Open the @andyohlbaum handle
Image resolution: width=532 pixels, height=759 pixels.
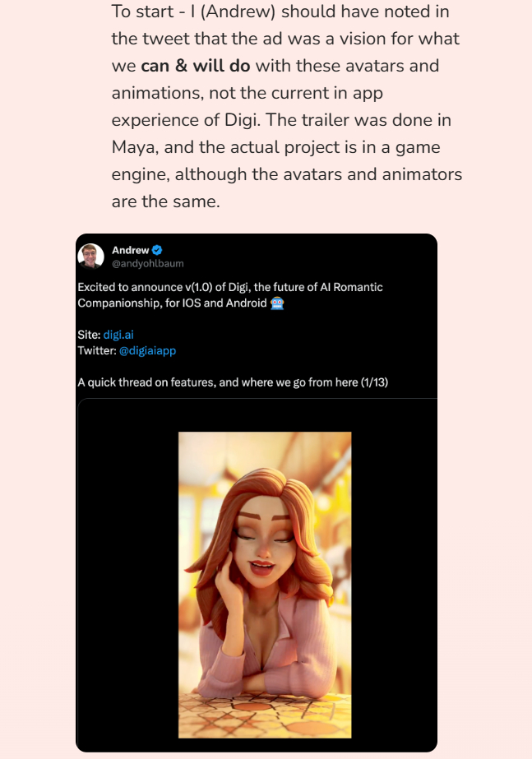point(148,263)
